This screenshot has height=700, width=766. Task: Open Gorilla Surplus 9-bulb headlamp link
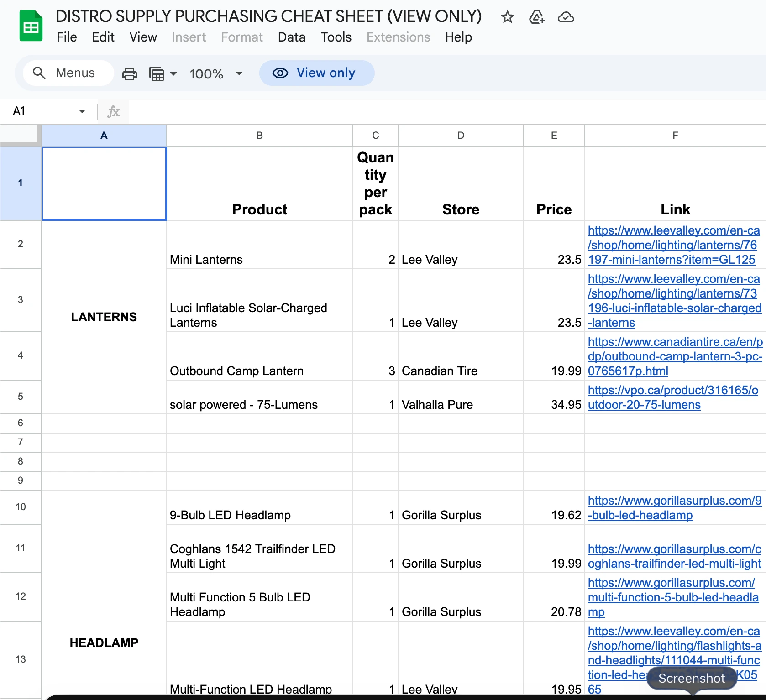[x=675, y=508]
